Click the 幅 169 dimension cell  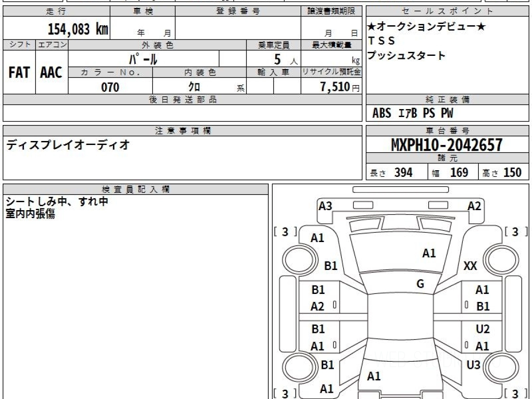tap(453, 172)
